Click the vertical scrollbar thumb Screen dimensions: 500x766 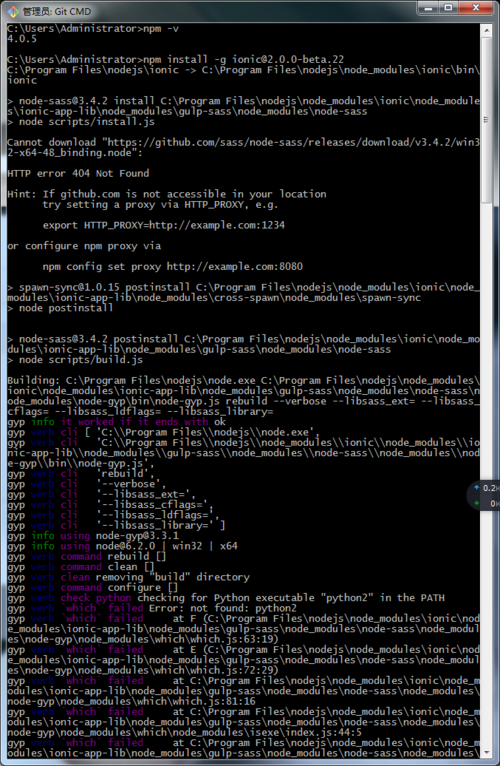(x=487, y=120)
